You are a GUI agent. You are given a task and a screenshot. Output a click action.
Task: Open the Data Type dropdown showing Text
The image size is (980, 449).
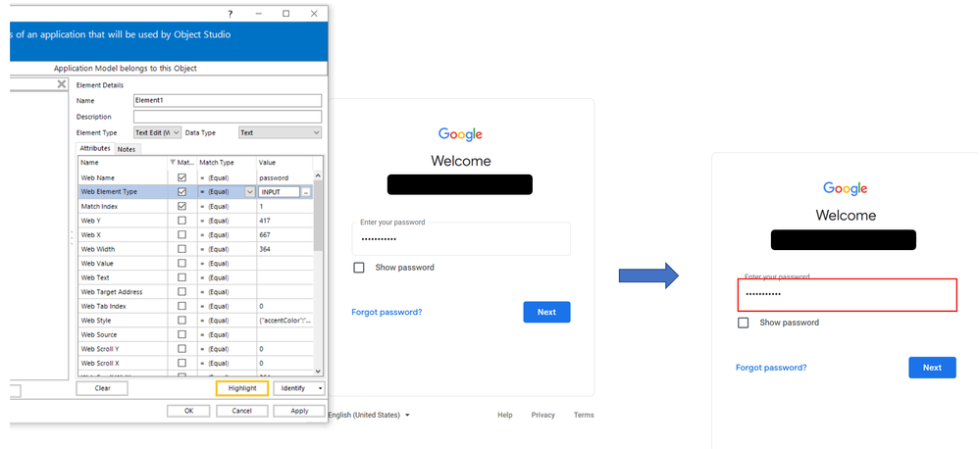[x=280, y=132]
